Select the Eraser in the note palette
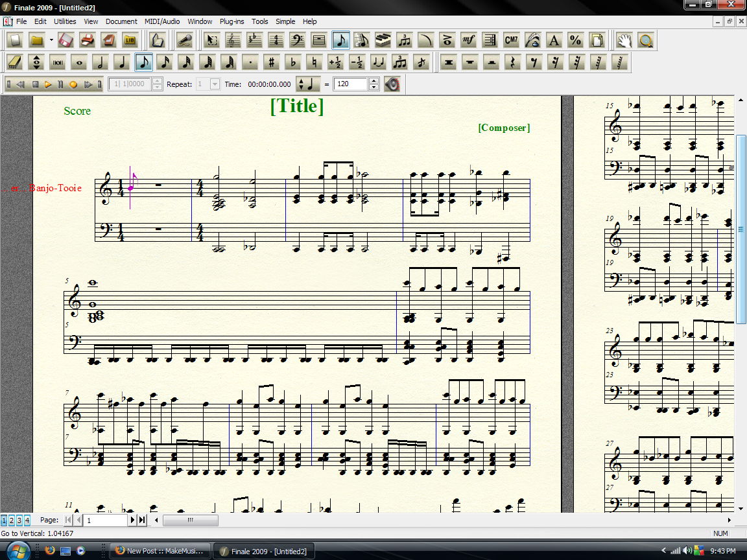 (15, 62)
